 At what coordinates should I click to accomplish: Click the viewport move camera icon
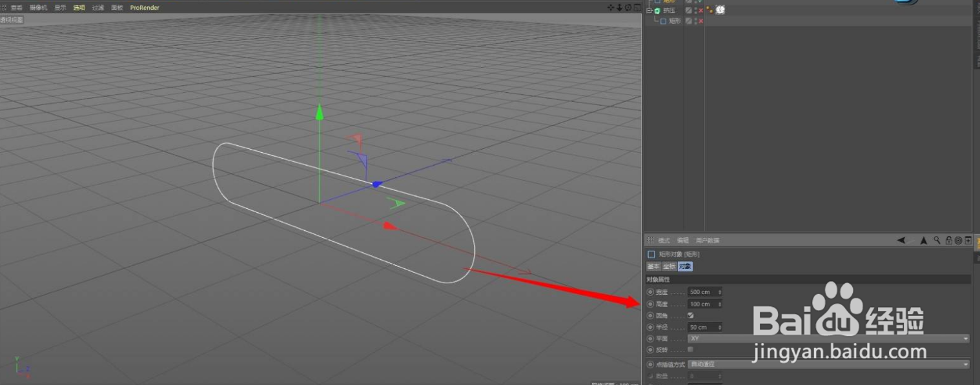tap(611, 8)
